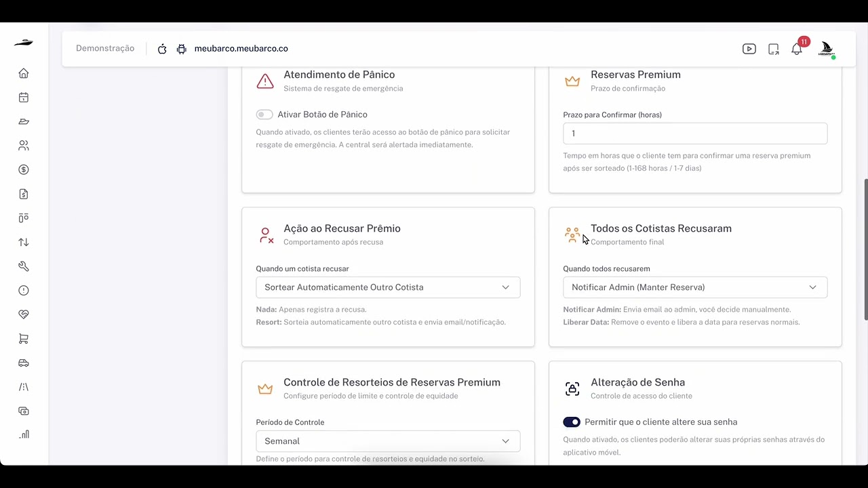Disable Permitir que o cliente altere sua senha
This screenshot has height=488, width=868.
tap(572, 422)
